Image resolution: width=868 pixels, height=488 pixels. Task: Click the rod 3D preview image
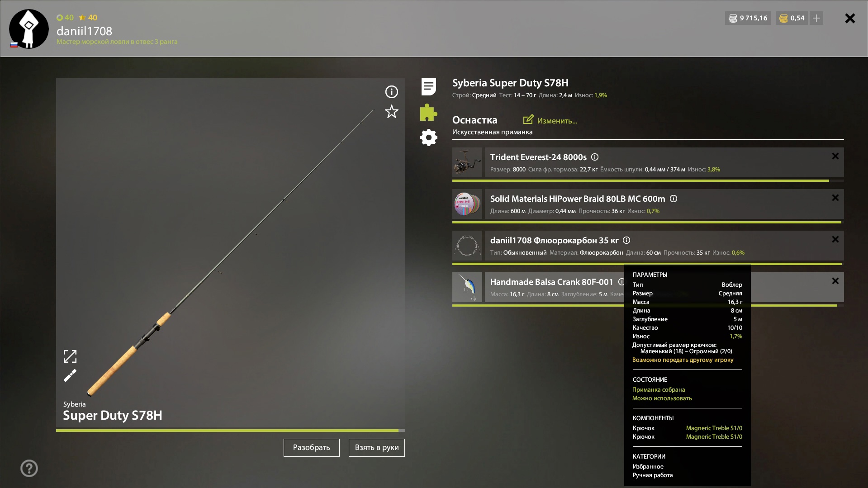click(x=231, y=253)
